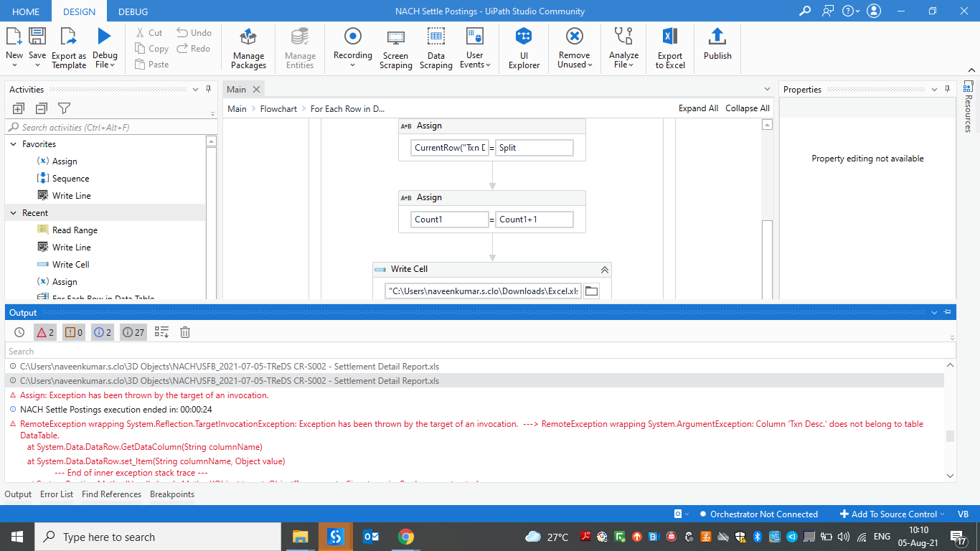Open Outlook from the taskbar
980x551 pixels.
click(371, 537)
